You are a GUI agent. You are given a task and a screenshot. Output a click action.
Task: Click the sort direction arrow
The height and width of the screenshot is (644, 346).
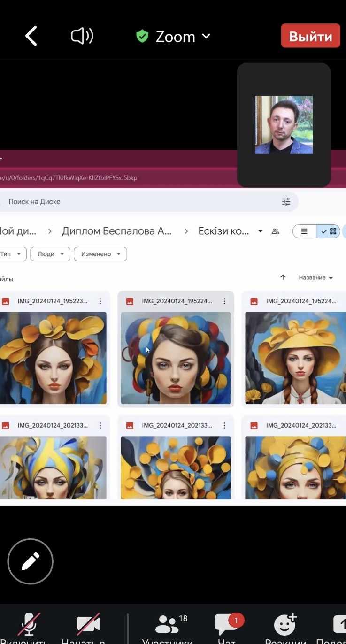tap(283, 277)
